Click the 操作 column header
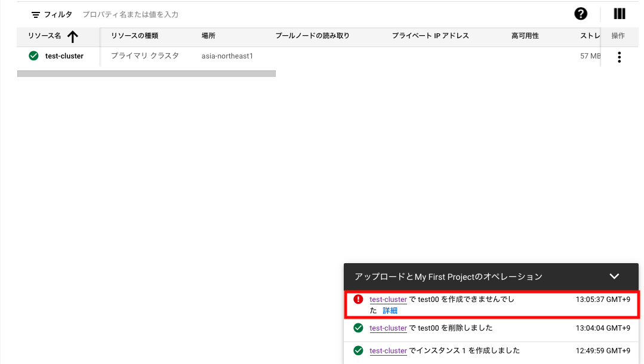The width and height of the screenshot is (644, 364). click(x=618, y=36)
